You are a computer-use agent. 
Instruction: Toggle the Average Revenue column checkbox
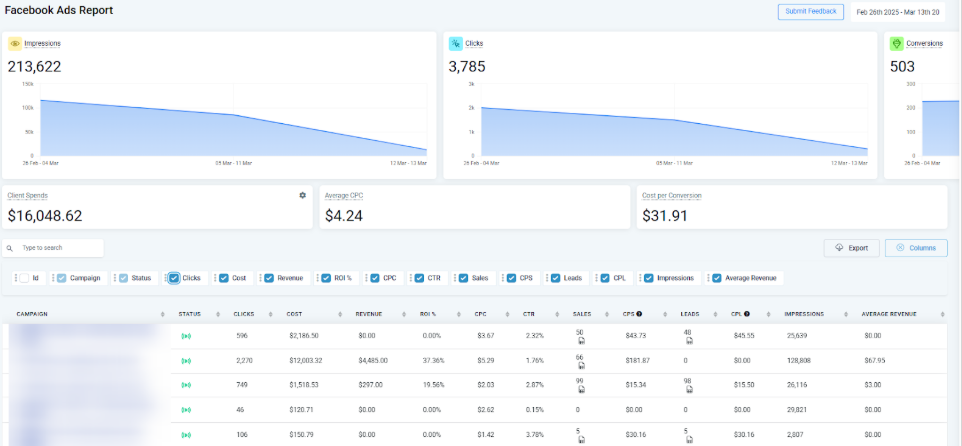716,278
